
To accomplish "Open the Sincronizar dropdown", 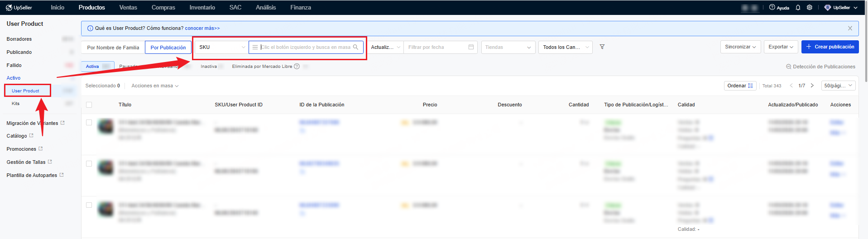I will [740, 47].
